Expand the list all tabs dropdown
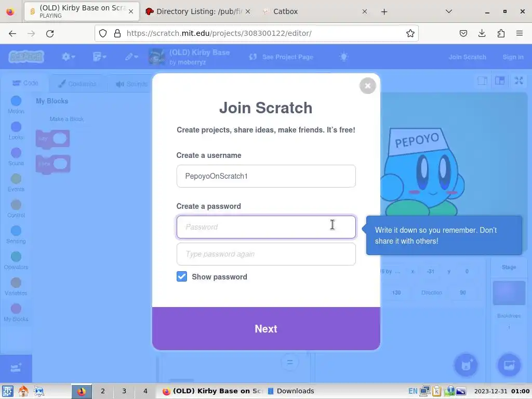 [x=448, y=11]
